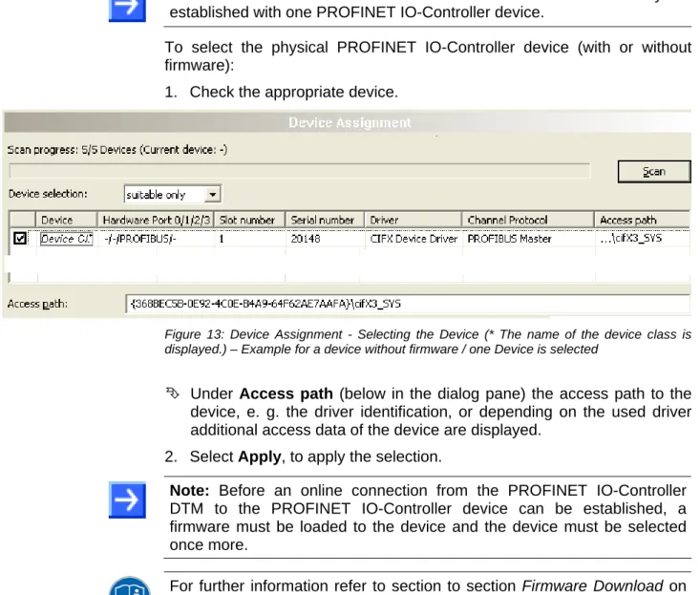Image resolution: width=700 pixels, height=595 pixels.
Task: Select the Device CI cell in table
Action: (67, 239)
